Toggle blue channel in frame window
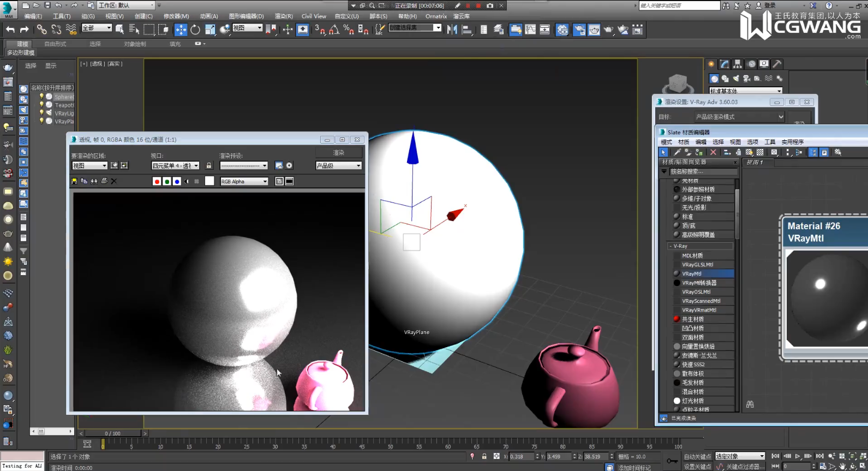868x471 pixels. click(x=177, y=181)
